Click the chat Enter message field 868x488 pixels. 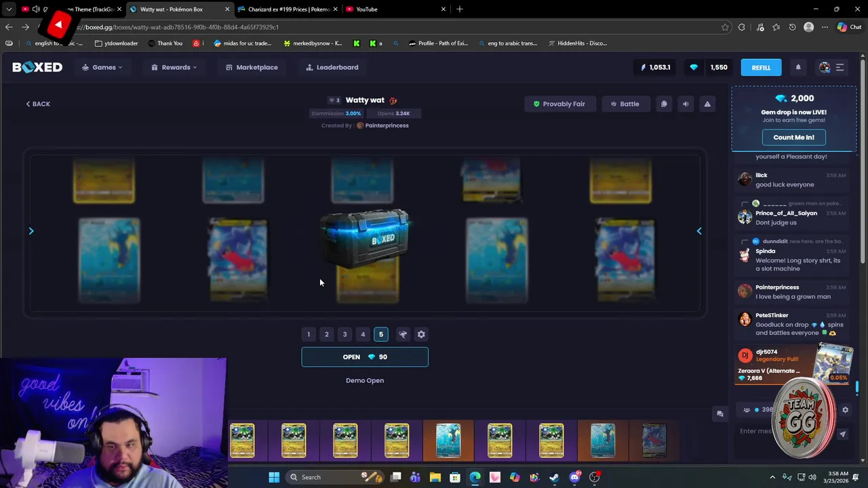coord(787,431)
